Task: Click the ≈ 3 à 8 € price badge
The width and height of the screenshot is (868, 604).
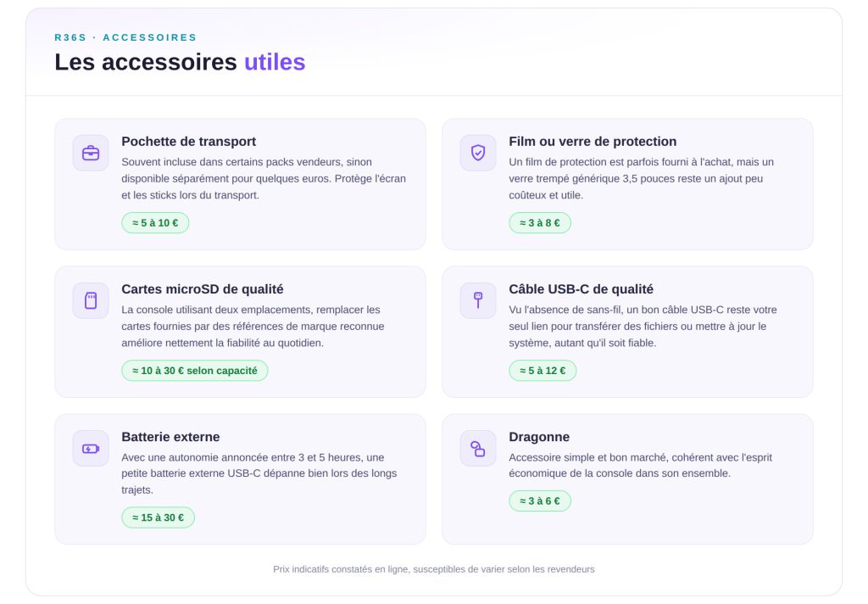Action: pos(540,223)
